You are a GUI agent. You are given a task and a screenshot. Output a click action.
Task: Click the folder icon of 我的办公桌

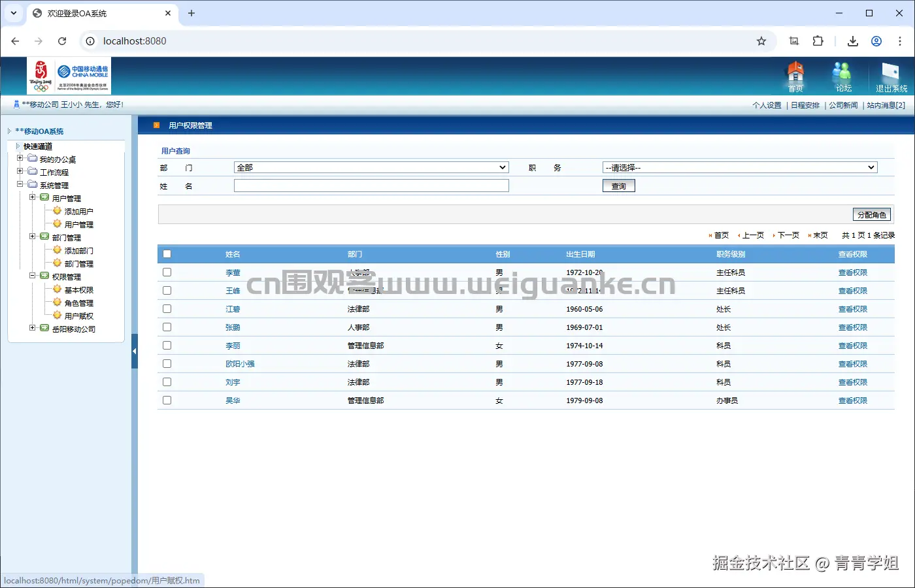coord(33,159)
